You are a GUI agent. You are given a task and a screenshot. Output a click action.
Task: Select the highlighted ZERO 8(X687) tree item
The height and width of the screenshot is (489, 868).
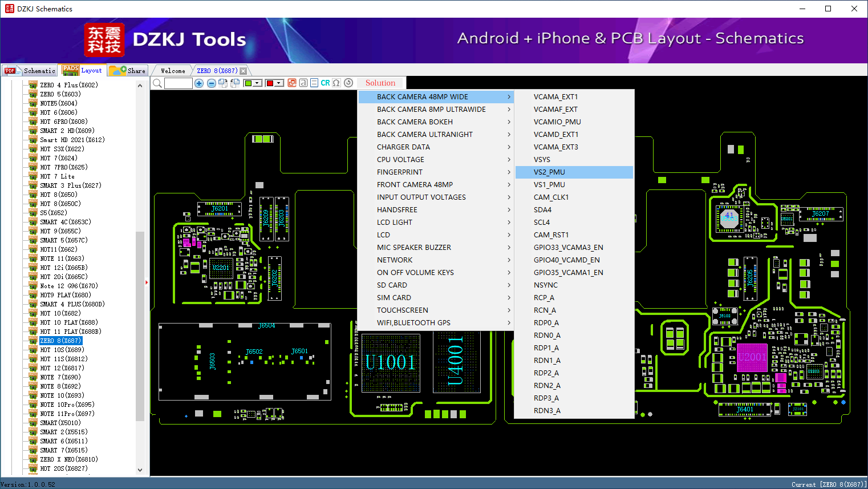coord(61,341)
